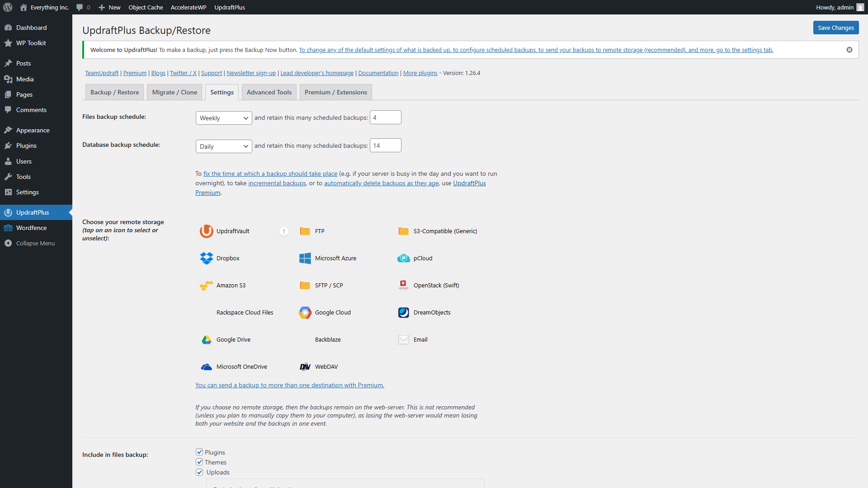
Task: Follow the Newsletter sign-up link
Action: click(251, 73)
